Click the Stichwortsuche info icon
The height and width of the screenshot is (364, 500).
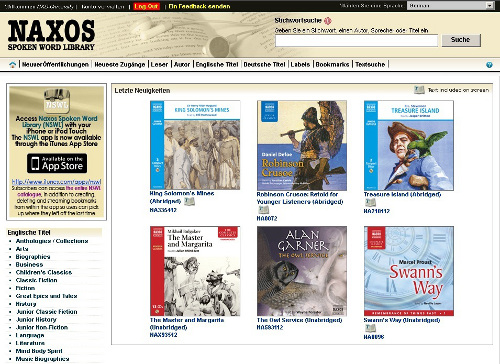[x=328, y=21]
